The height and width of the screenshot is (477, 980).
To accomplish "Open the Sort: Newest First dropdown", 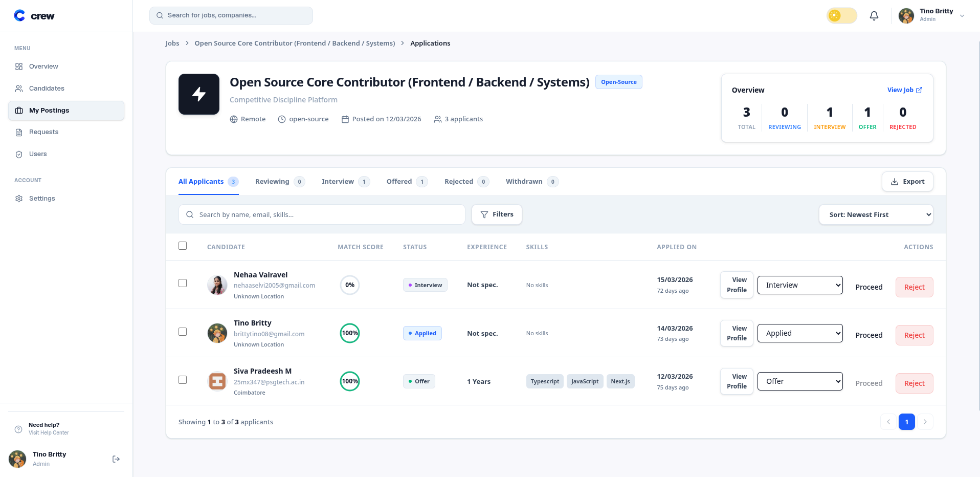I will click(876, 214).
